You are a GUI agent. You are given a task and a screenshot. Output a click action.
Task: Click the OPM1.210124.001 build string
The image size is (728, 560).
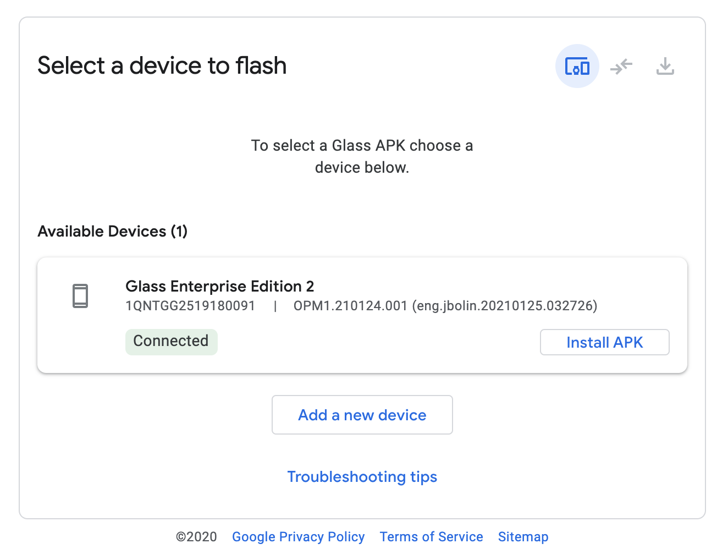coord(350,306)
